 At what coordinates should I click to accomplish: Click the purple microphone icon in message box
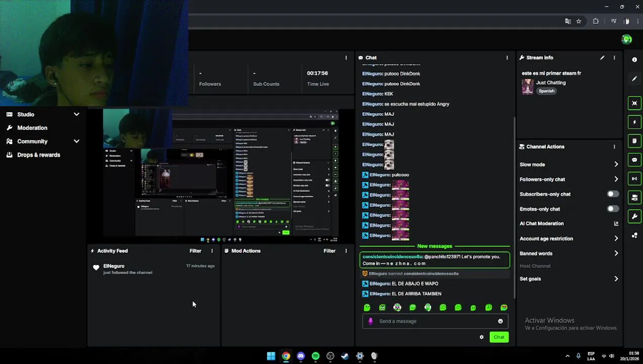click(x=371, y=321)
